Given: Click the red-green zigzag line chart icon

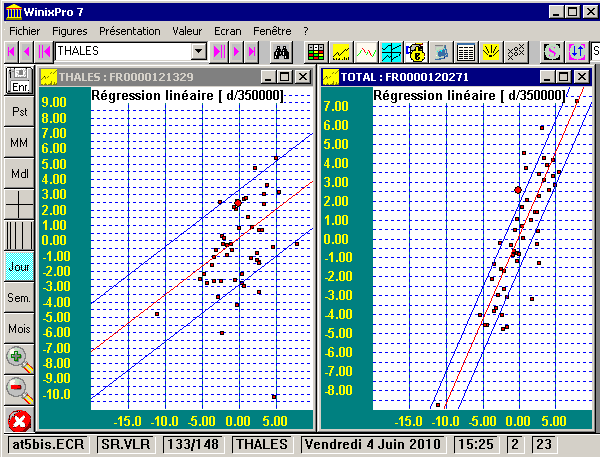Looking at the screenshot, I should coord(366,52).
